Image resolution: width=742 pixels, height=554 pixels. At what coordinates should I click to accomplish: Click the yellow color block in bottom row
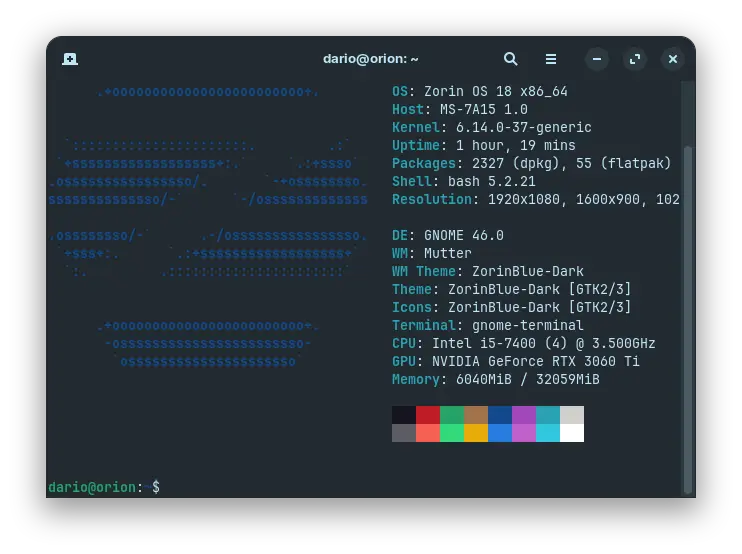point(475,433)
